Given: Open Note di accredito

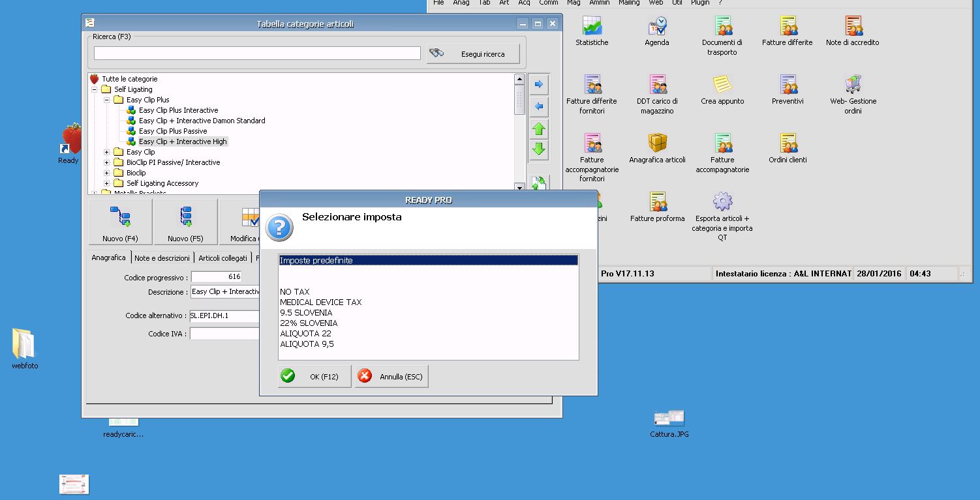Looking at the screenshot, I should pyautogui.click(x=853, y=31).
